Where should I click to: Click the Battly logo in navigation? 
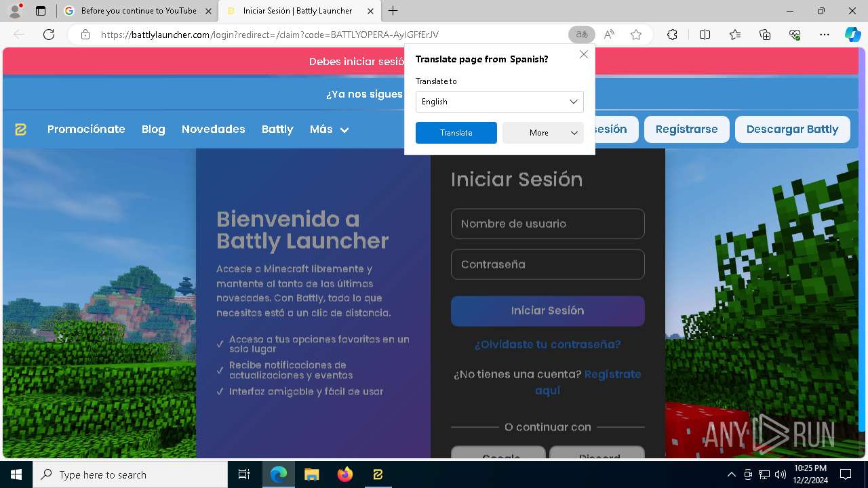[x=21, y=129]
